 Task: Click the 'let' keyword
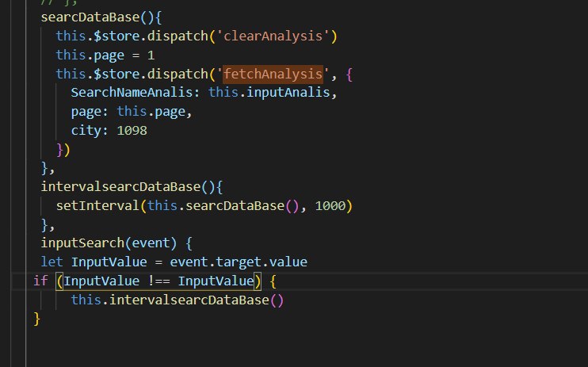52,262
